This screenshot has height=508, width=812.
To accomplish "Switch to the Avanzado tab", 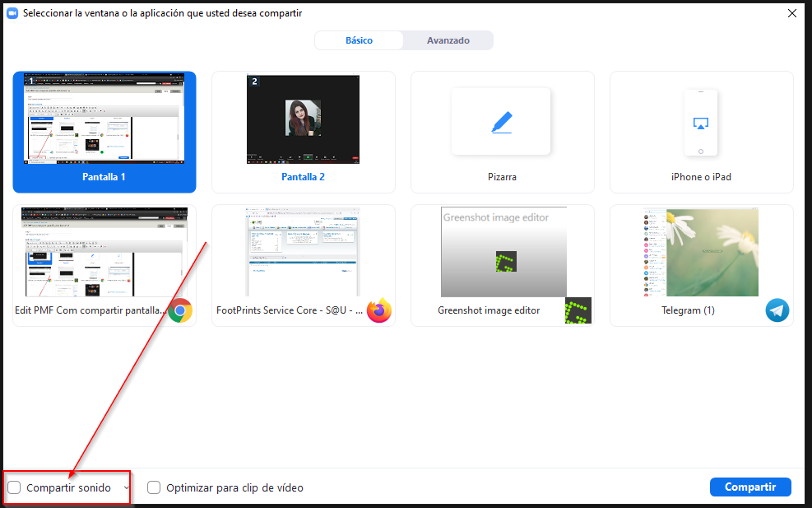I will 448,40.
